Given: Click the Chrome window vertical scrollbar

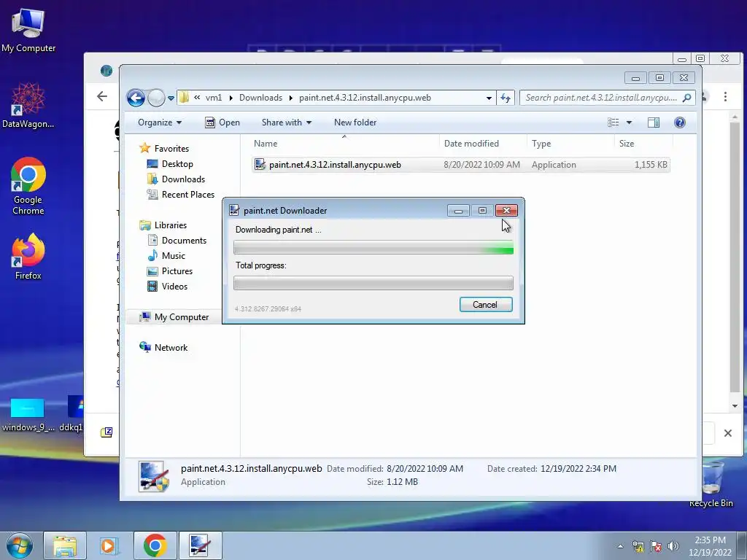Looking at the screenshot, I should [x=735, y=261].
